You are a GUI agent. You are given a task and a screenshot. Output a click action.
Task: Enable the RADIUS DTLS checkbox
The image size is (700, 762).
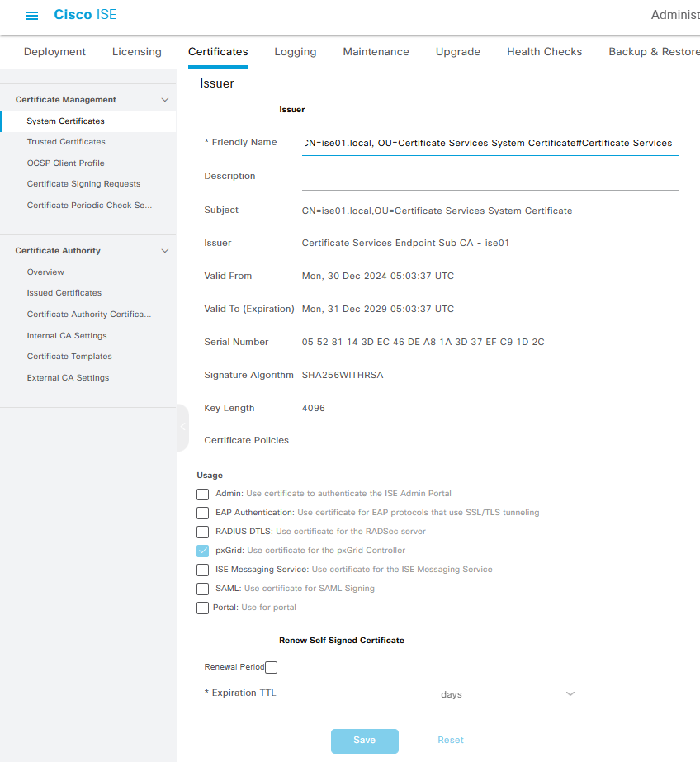pos(202,532)
